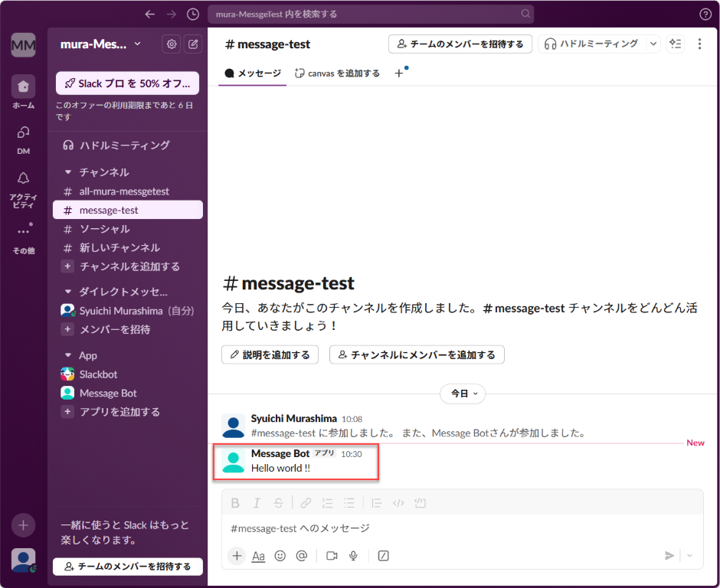Screen dimensions: 720x588
Task: Open the channel three-dot more menu
Action: 699,44
